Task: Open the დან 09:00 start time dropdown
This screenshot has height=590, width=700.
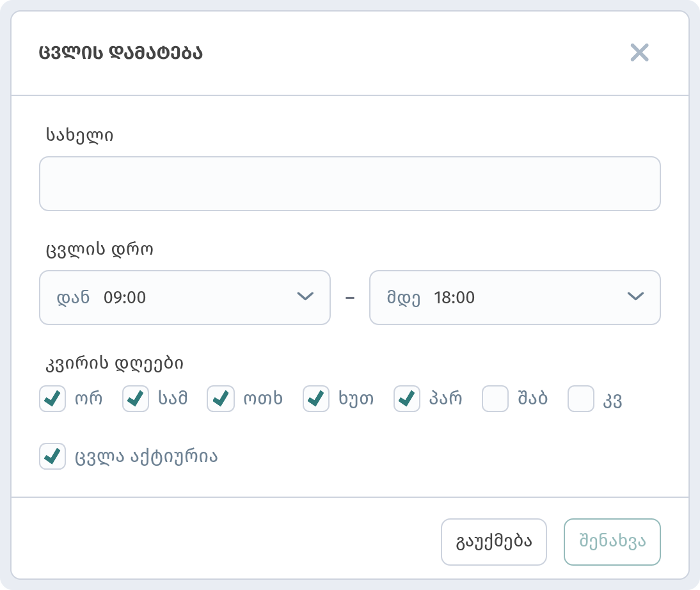Action: point(184,298)
